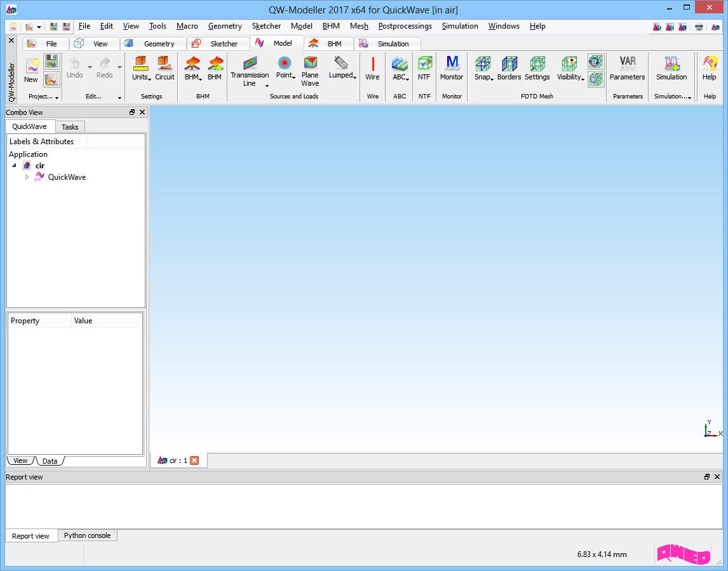Close the Combo View panel
This screenshot has height=571, width=728.
pos(142,112)
